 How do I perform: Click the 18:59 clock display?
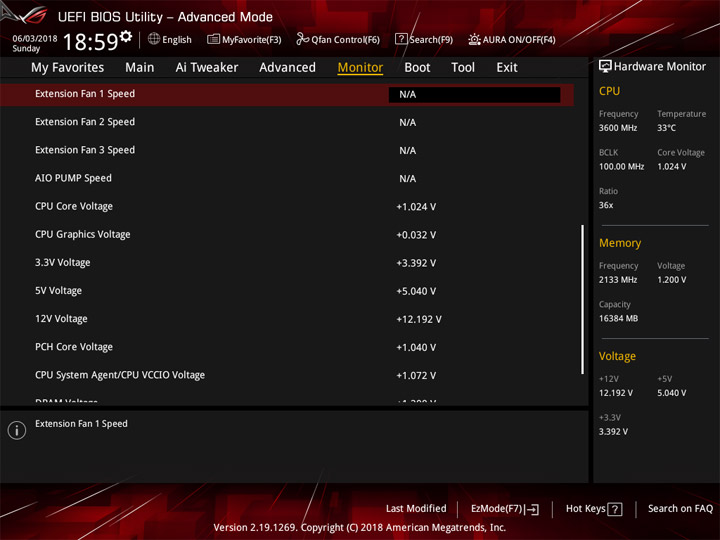[90, 42]
